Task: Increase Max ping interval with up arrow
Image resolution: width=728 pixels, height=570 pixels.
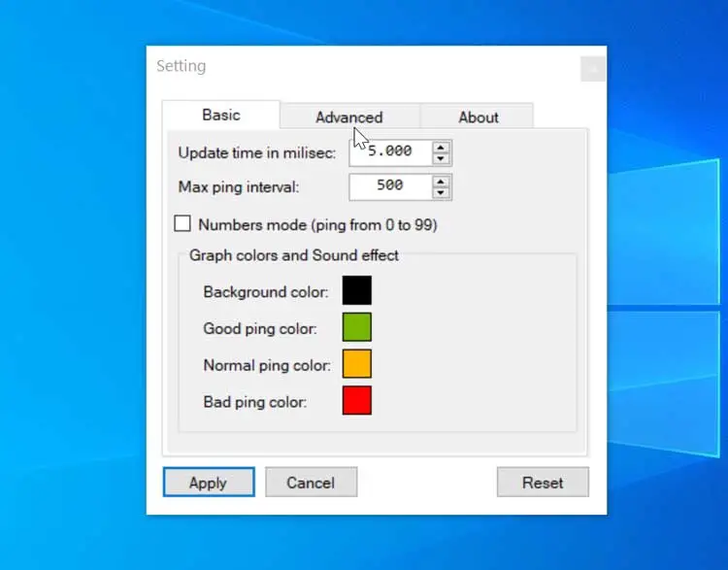Action: click(x=441, y=182)
